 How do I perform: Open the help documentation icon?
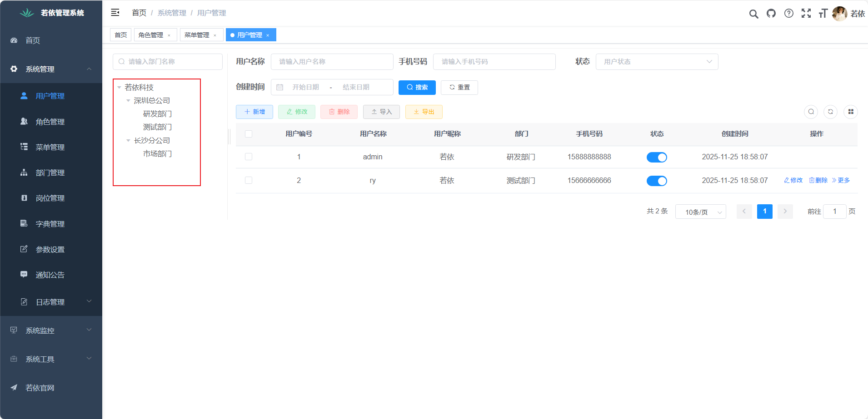(x=789, y=13)
